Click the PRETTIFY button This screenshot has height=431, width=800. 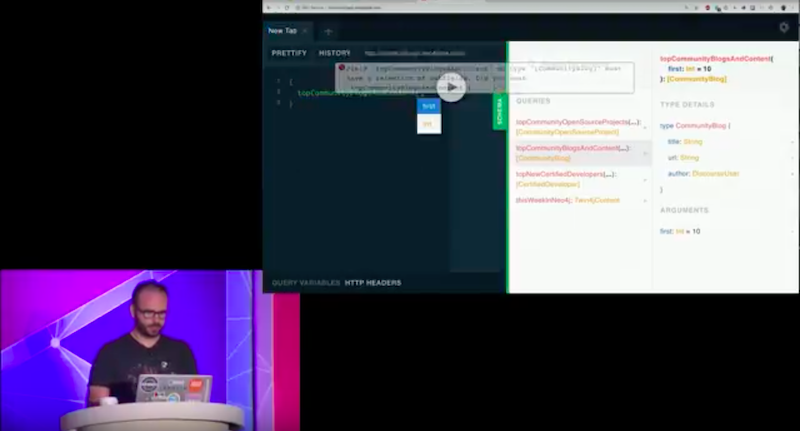click(289, 53)
